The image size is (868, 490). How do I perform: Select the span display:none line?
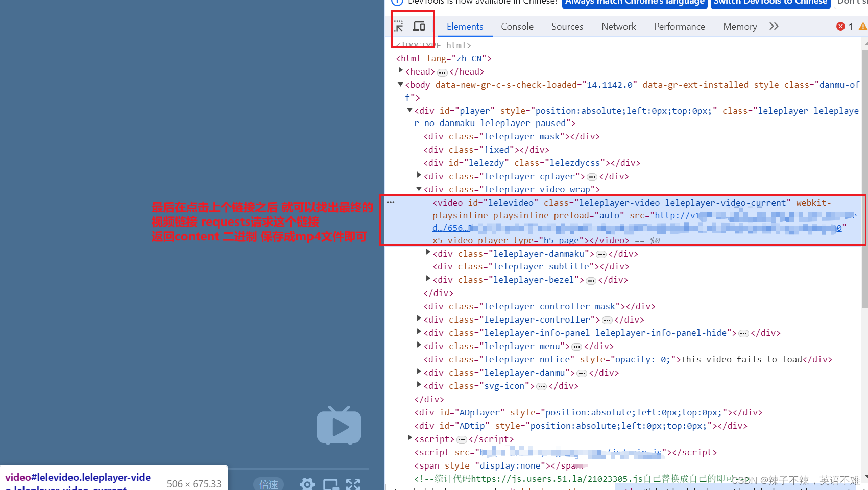pos(498,465)
